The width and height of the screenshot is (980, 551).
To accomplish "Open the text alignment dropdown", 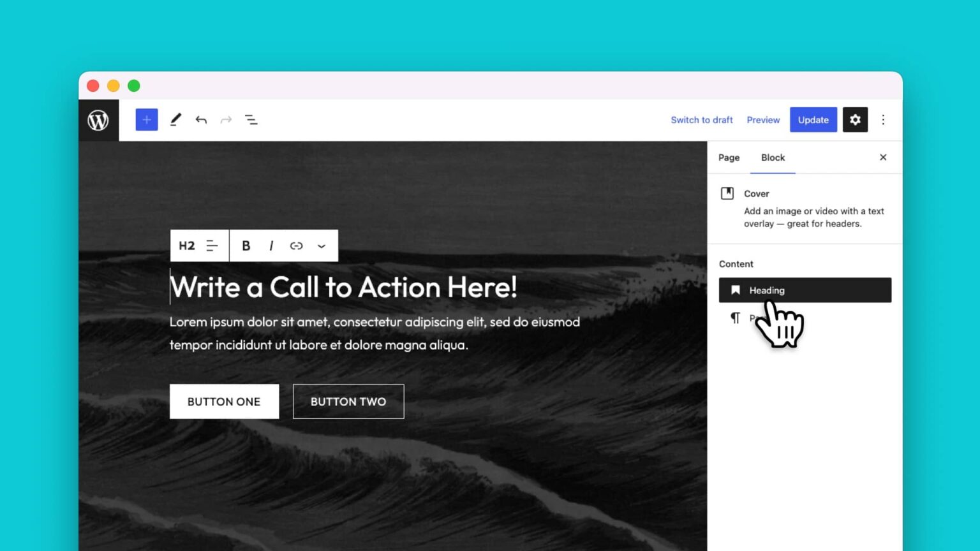I will click(x=211, y=246).
